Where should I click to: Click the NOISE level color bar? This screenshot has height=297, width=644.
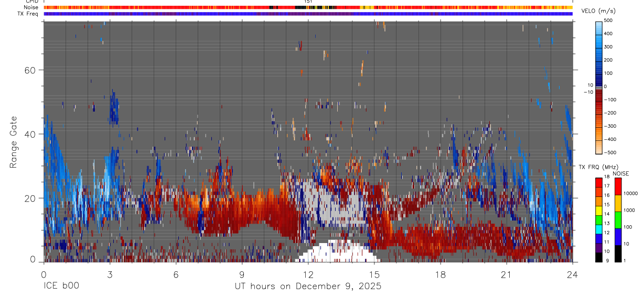click(618, 219)
